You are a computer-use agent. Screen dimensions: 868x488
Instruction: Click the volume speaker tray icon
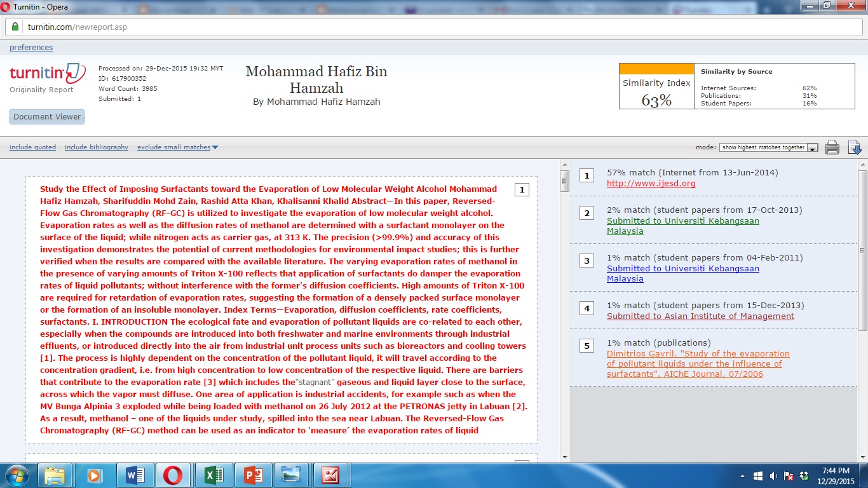(x=773, y=476)
